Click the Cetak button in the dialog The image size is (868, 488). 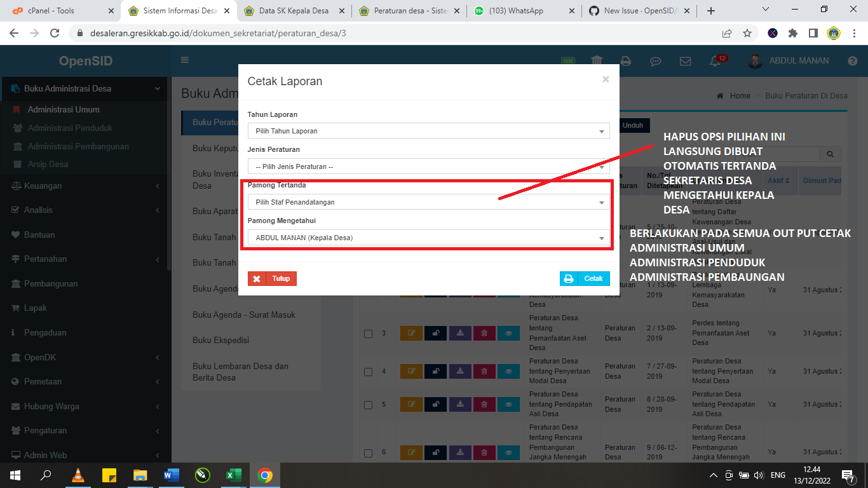tap(584, 278)
